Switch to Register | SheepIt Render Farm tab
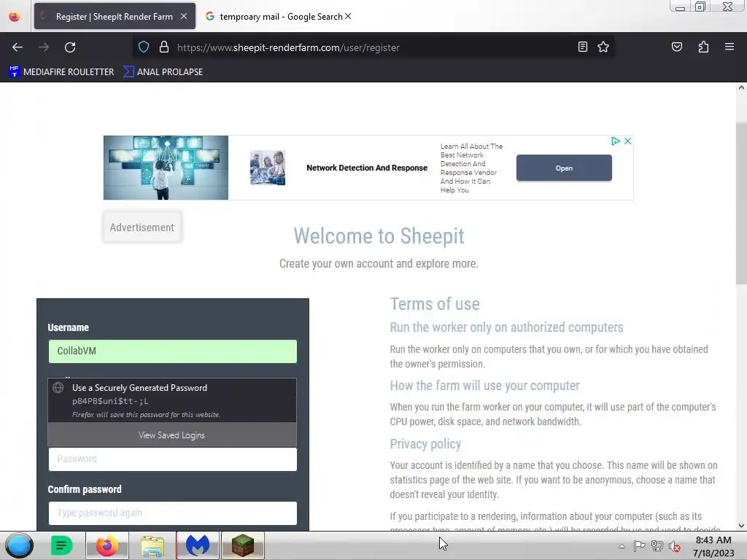747x560 pixels. (x=115, y=16)
